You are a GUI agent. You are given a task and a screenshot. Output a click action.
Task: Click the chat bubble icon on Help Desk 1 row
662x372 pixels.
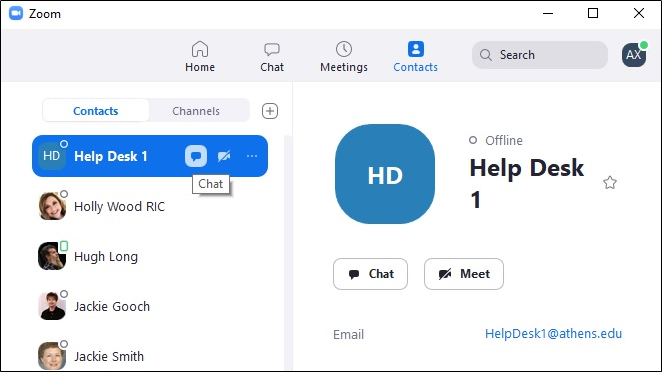[x=196, y=156]
